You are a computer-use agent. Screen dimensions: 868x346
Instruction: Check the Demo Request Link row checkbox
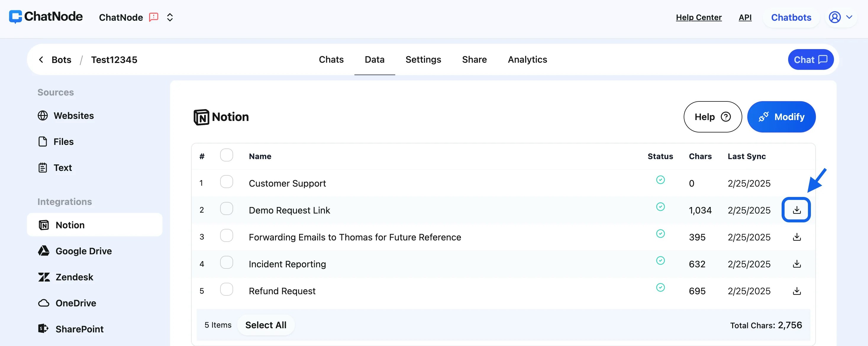(x=226, y=208)
